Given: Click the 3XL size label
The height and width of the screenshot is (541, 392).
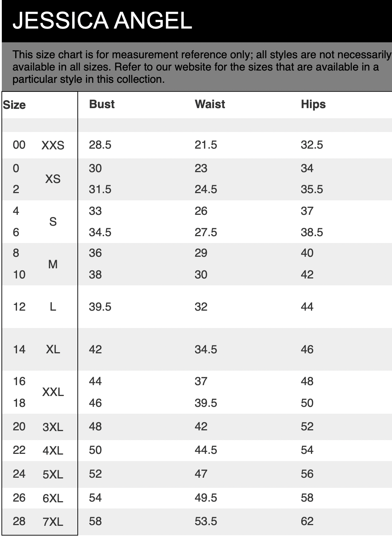Looking at the screenshot, I should tap(53, 427).
